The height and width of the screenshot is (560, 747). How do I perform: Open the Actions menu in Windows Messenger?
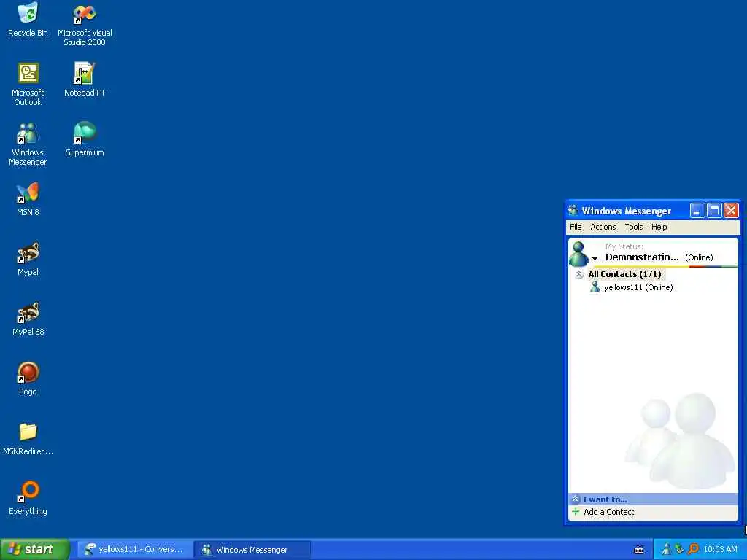point(603,227)
